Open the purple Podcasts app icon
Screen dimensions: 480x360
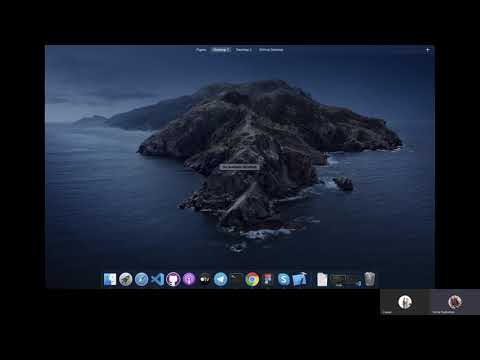[x=189, y=279]
